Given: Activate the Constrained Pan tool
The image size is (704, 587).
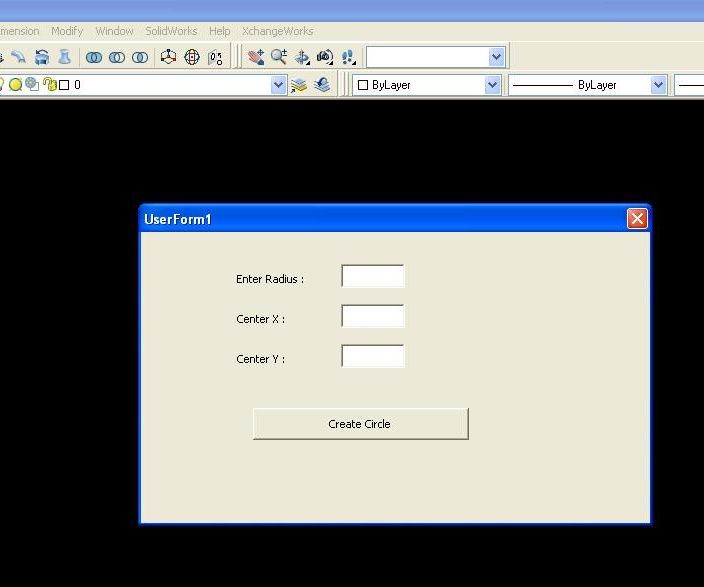Looking at the screenshot, I should click(x=256, y=57).
